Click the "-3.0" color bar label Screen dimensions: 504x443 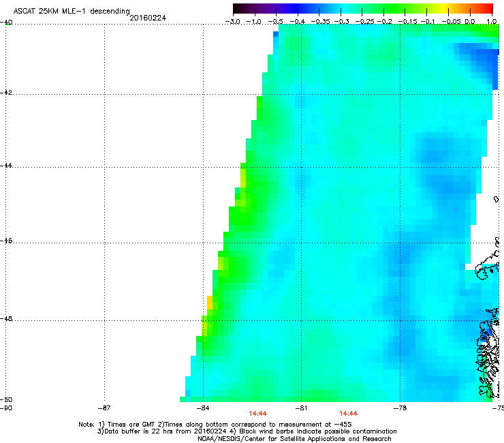coord(232,22)
